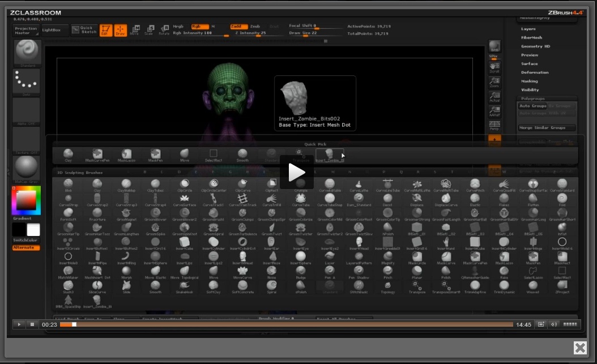
Task: Pick the Insert_Zombie_Bi brush in the 3D Sculpting Brushes grid
Action: [97, 301]
